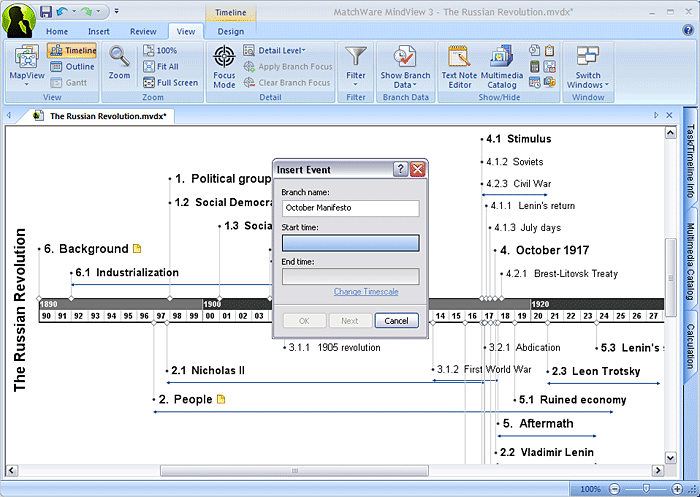Click the horizontal scrollbar thumb
Viewport: 700px width, 497px height.
(x=295, y=471)
